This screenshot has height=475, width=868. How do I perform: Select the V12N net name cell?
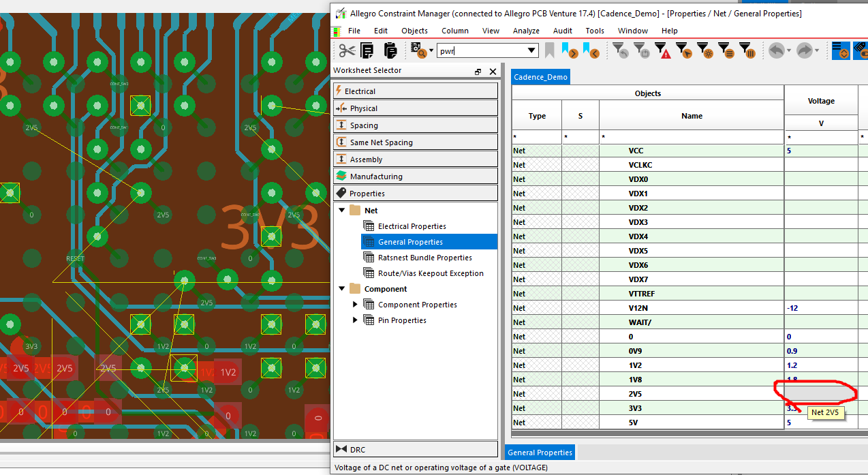click(x=692, y=307)
